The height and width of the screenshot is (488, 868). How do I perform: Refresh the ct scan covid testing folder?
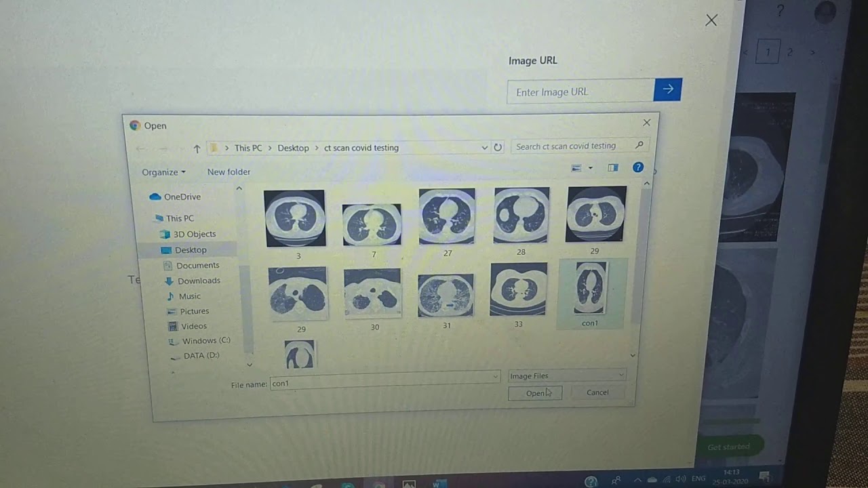(x=498, y=147)
